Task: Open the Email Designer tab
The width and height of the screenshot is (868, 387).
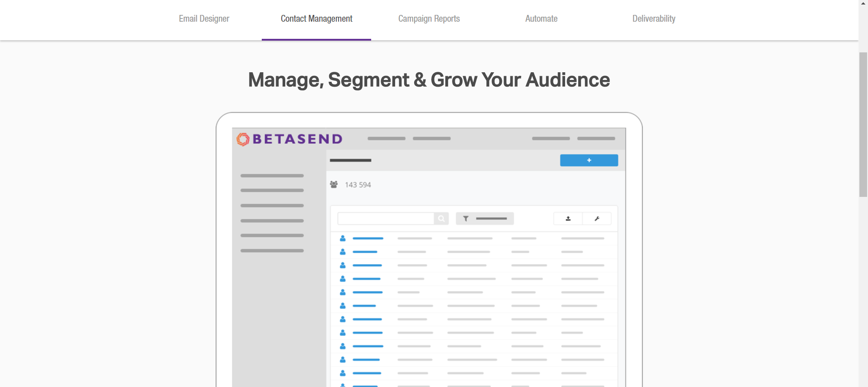Action: click(204, 19)
